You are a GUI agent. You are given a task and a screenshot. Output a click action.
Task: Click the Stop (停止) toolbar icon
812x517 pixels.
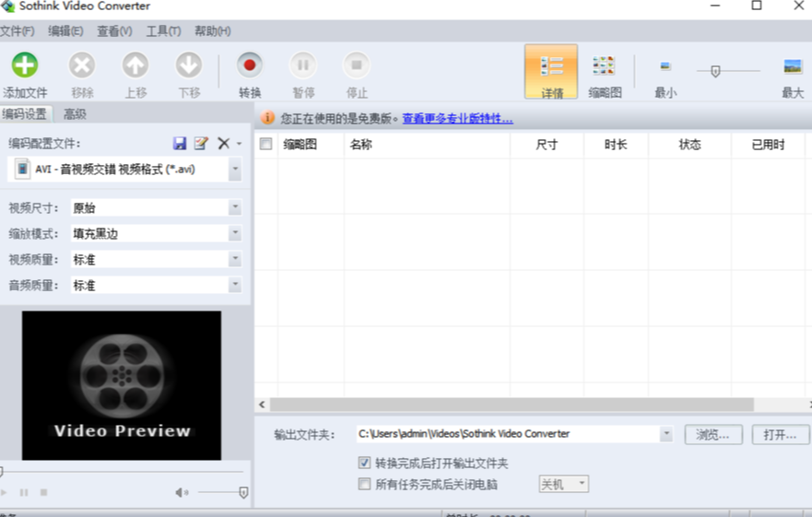tap(357, 65)
